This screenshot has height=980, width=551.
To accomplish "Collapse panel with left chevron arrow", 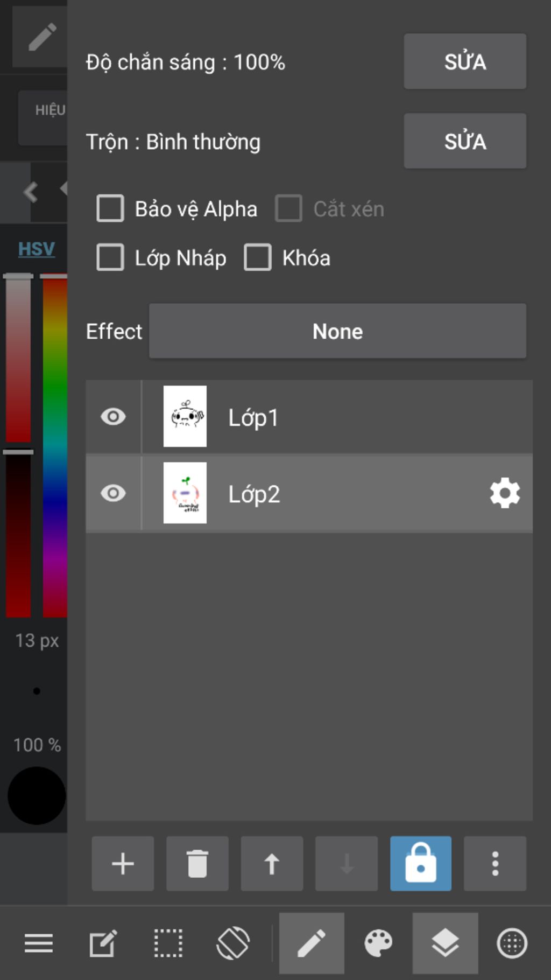I will pyautogui.click(x=31, y=192).
